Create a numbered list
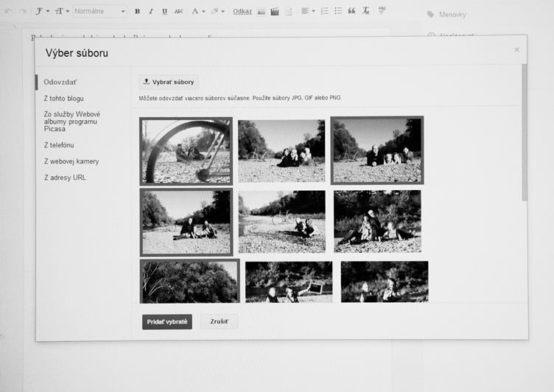Viewport: 554px width, 392px height. 324,11
